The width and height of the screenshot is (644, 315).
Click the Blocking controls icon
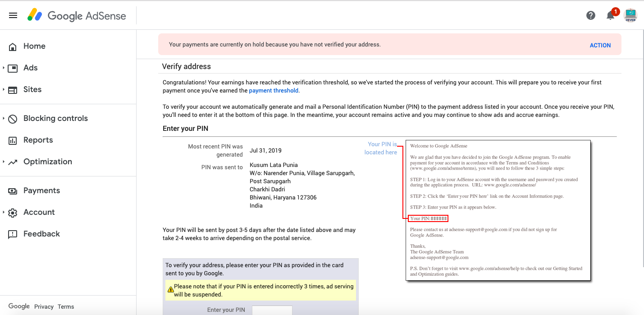(13, 119)
